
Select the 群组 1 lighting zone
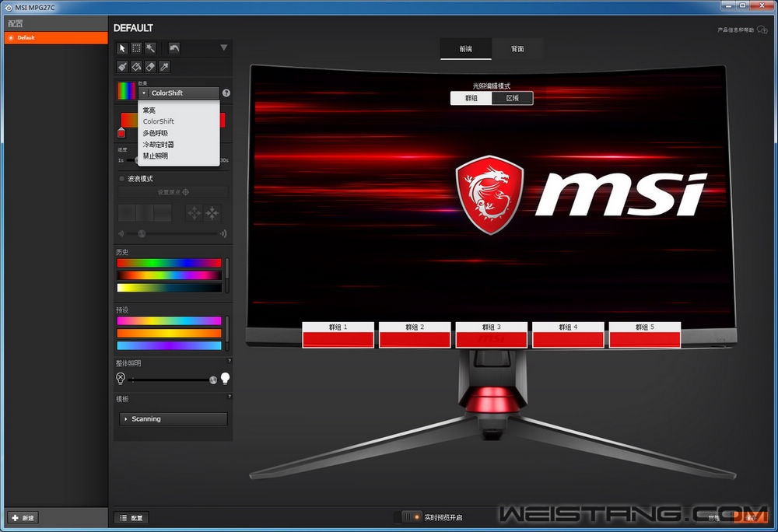coord(338,335)
